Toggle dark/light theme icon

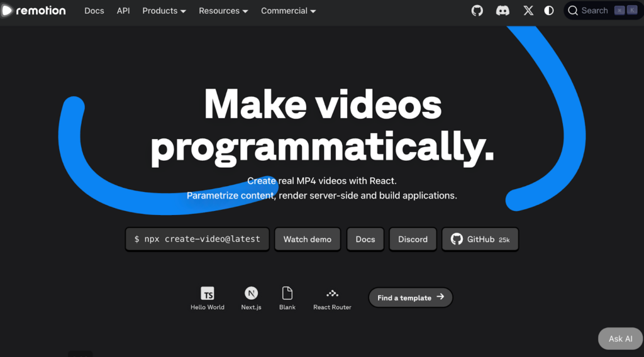(548, 11)
